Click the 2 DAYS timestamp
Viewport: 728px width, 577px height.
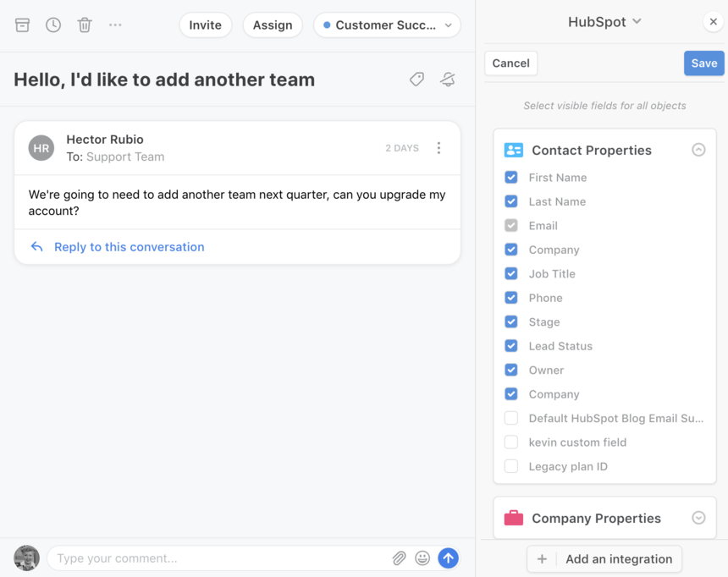pyautogui.click(x=402, y=148)
